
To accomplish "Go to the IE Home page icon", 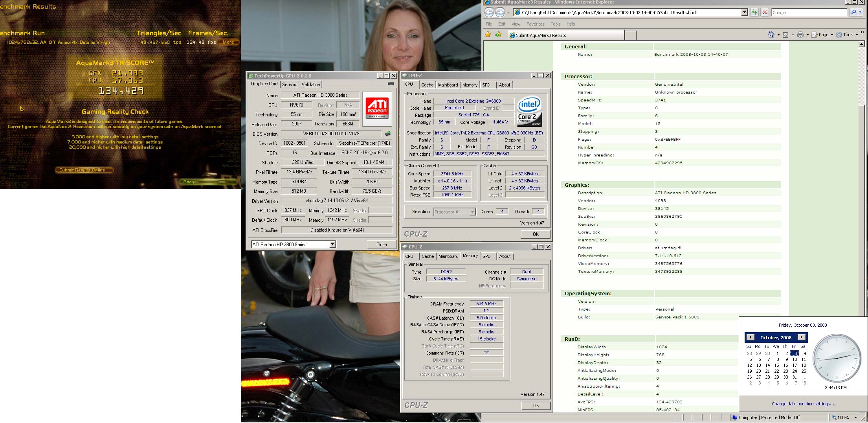I will point(771,35).
